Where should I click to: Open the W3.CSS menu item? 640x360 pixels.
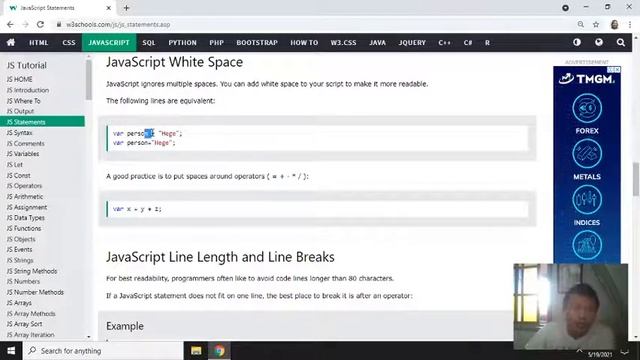[343, 42]
